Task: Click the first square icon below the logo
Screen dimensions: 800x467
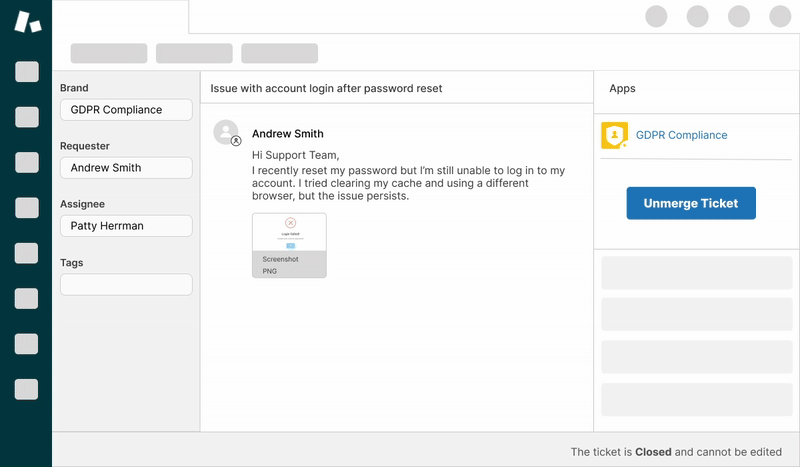Action: click(27, 72)
